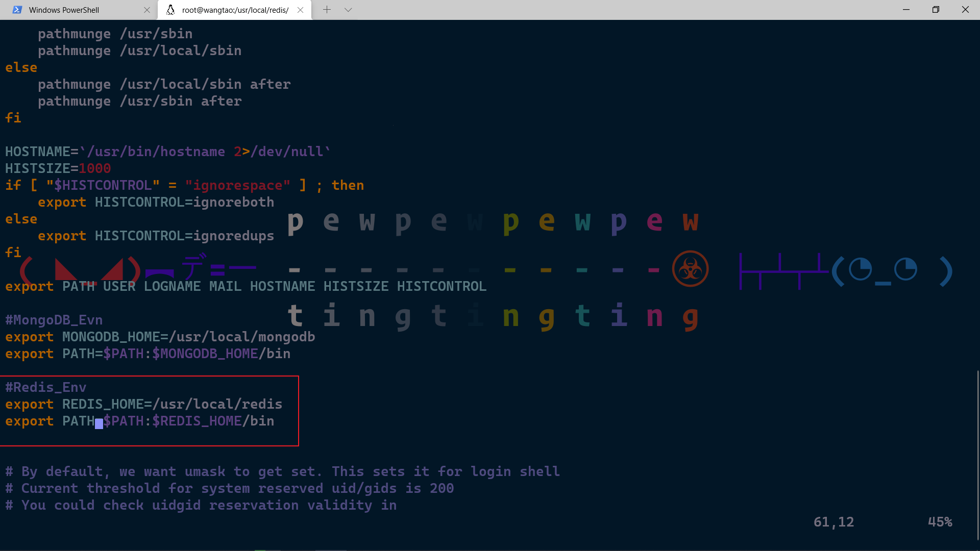The image size is (980, 551).
Task: Click the 61,12 cursor position indicator
Action: tap(834, 522)
